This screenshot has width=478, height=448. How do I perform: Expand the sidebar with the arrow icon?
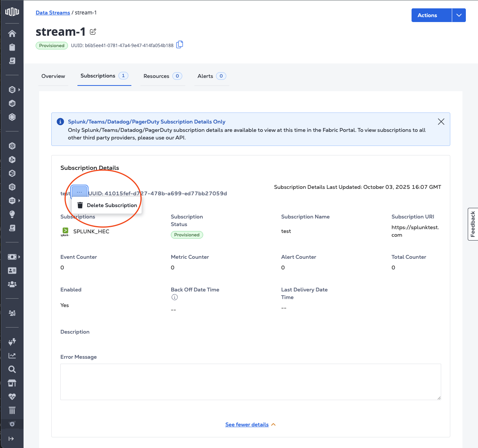(11, 439)
